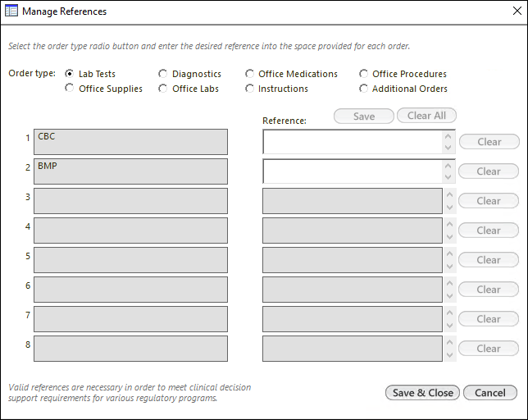Click the Clear All button
This screenshot has width=528, height=420.
click(426, 116)
